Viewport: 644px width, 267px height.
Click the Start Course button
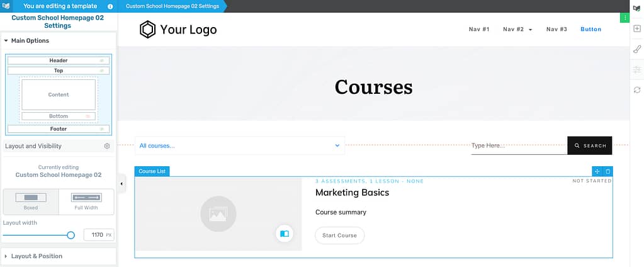[x=340, y=236]
